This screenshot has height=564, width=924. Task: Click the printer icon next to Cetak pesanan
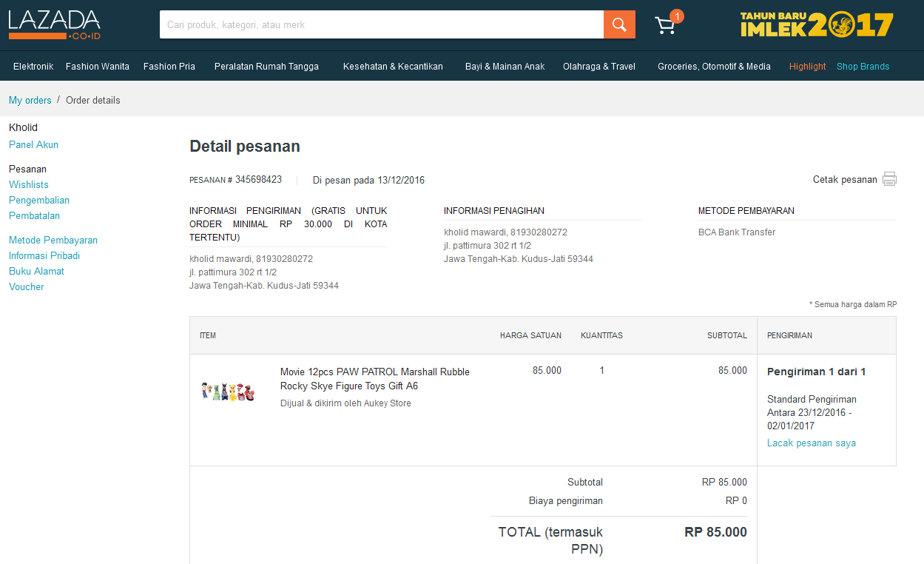889,179
